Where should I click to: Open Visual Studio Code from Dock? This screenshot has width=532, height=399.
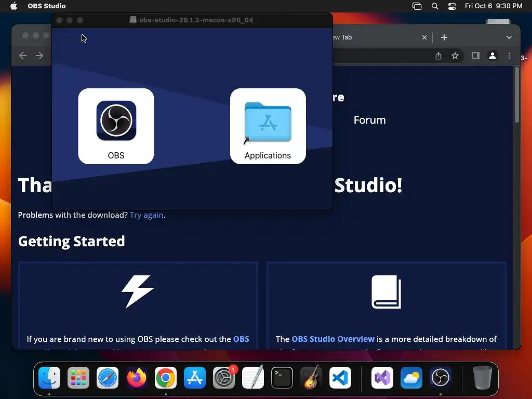tap(340, 377)
